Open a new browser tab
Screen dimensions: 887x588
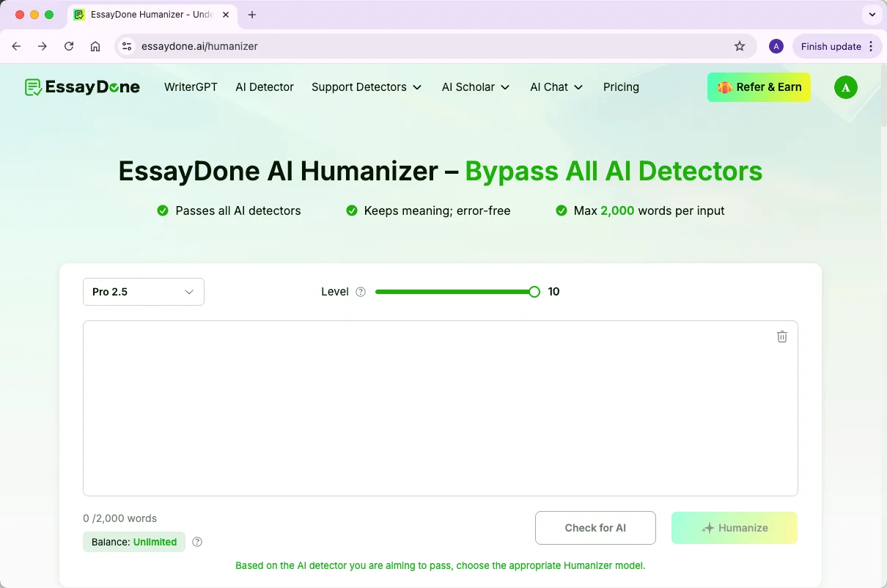click(x=252, y=15)
